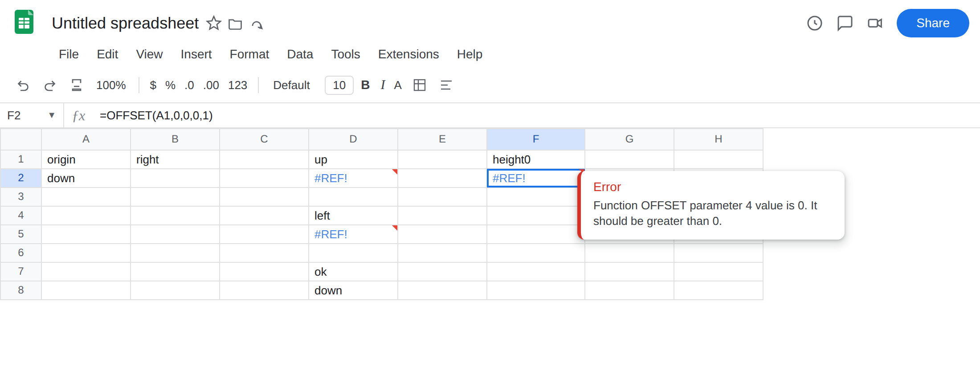Screen dimensions: 980x383
Task: Expand the name box dropdown arrow
Action: [52, 115]
